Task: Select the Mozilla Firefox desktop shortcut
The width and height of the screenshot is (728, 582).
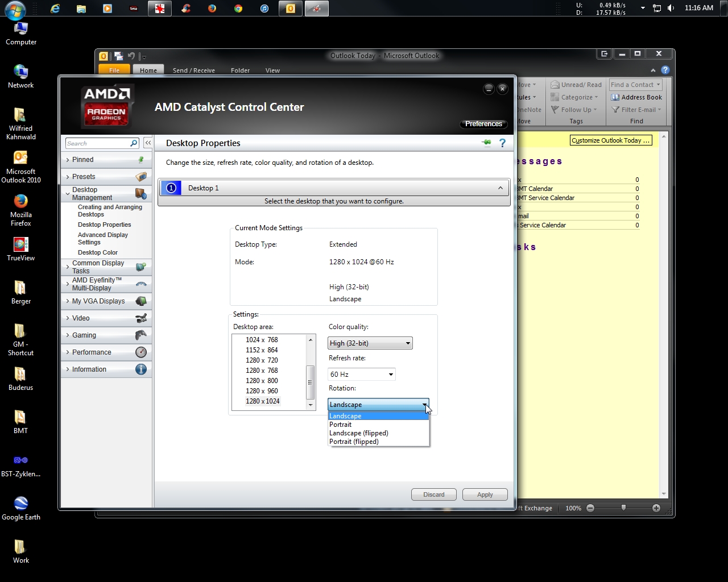Action: click(x=21, y=210)
